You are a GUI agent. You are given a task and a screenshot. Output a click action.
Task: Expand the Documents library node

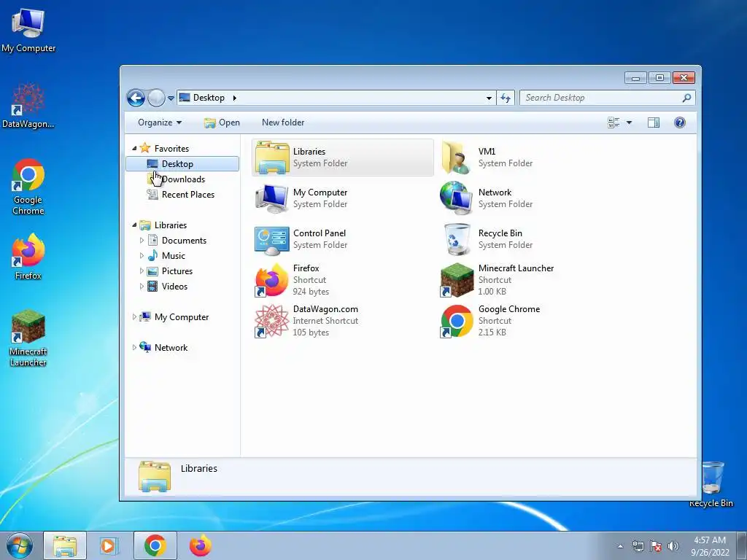[x=142, y=241]
